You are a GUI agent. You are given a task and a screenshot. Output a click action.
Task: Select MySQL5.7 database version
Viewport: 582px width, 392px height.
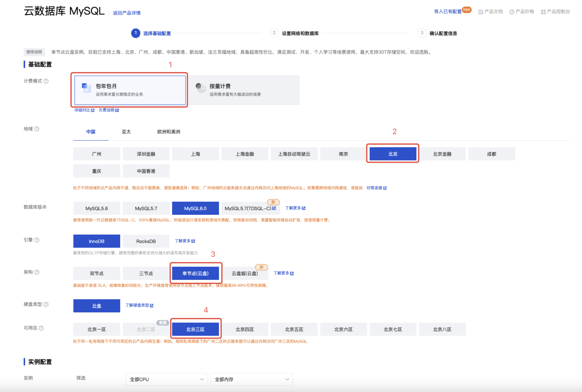[x=146, y=208]
